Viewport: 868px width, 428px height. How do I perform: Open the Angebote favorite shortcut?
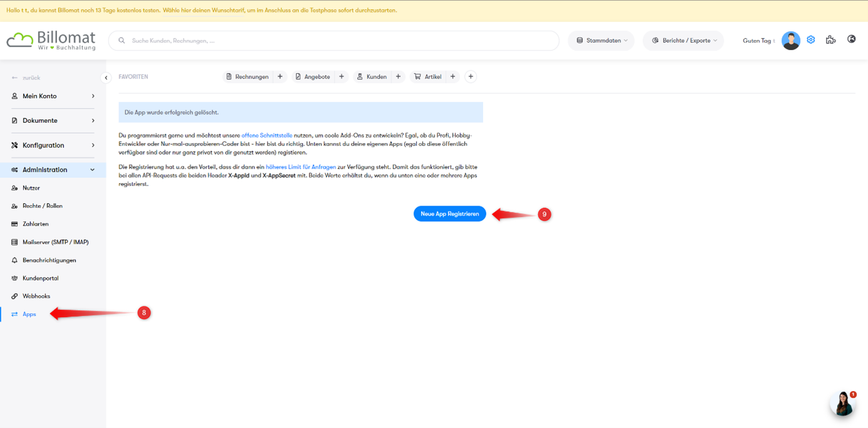[313, 76]
